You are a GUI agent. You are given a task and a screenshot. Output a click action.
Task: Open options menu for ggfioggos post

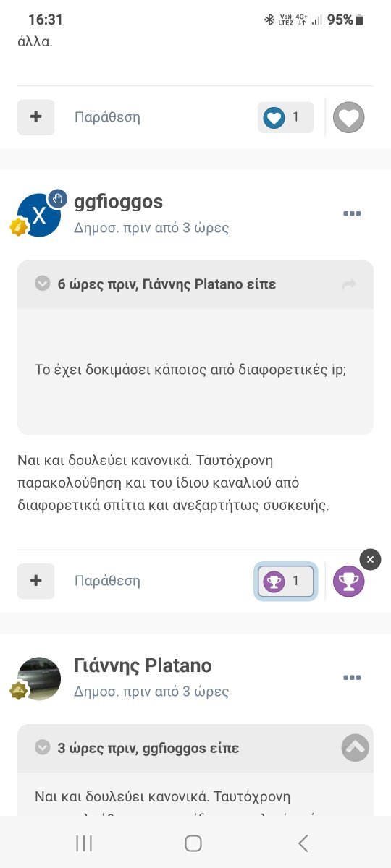(x=352, y=213)
